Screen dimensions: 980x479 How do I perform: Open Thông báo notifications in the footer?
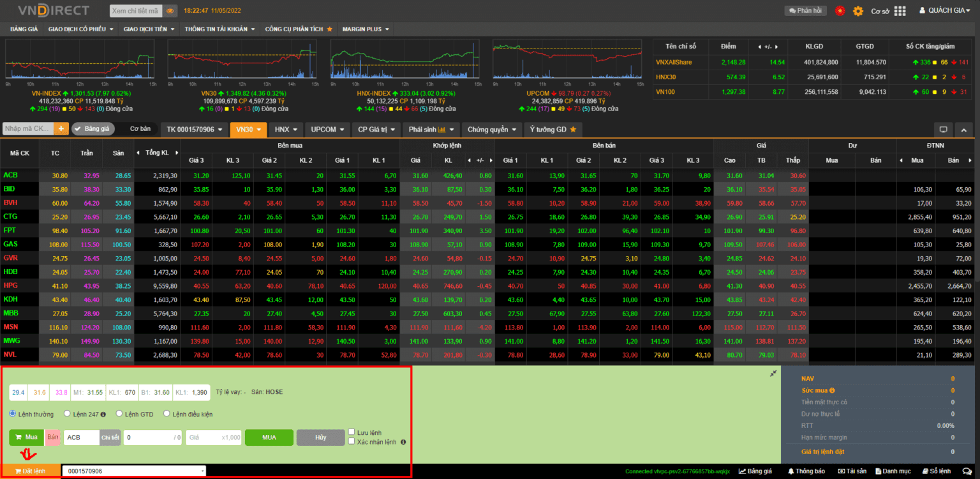click(x=806, y=471)
